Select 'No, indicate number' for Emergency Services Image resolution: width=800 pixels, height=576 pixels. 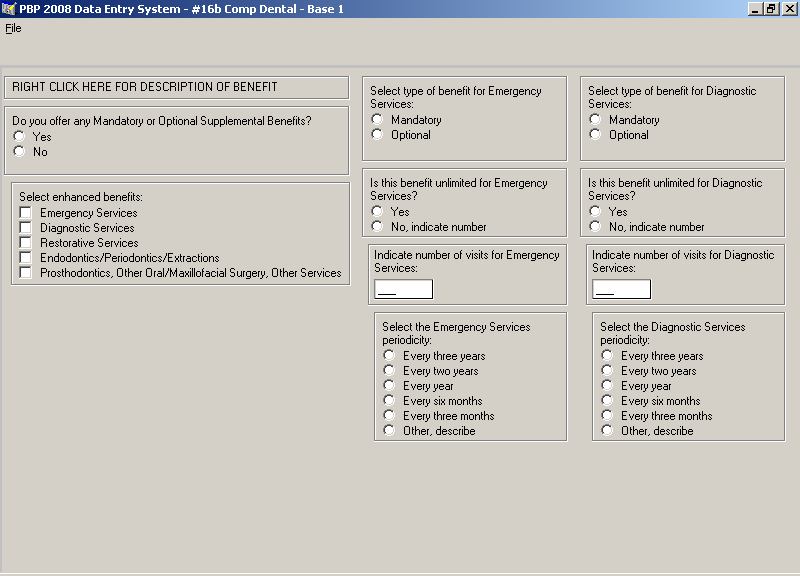coord(377,226)
